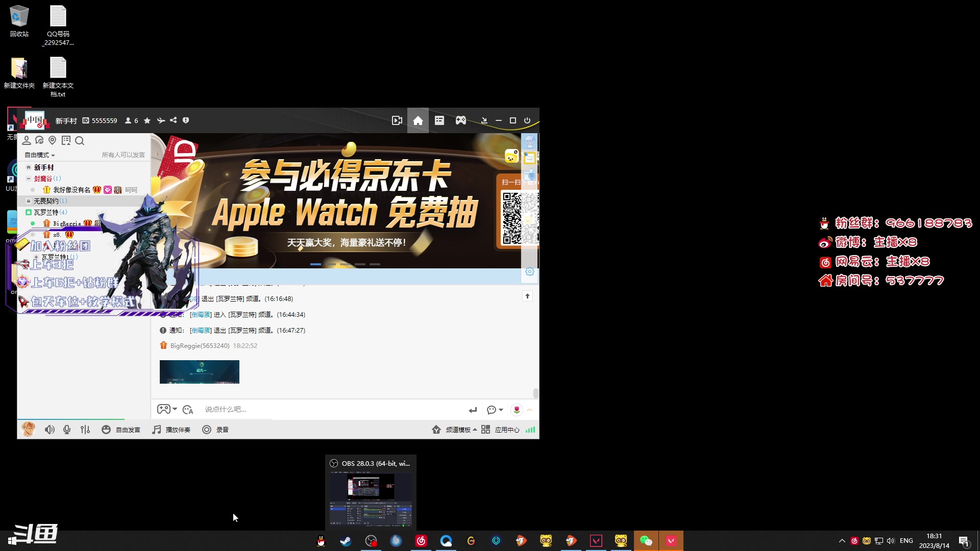980x551 pixels.
Task: Start 录音 recording
Action: coord(215,430)
